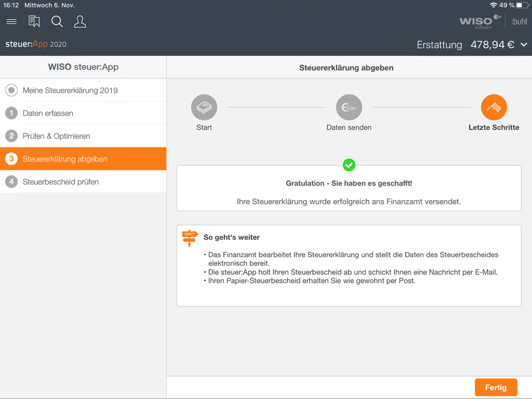532x399 pixels.
Task: Click the Steuererklärung abgeben page header
Action: [346, 68]
